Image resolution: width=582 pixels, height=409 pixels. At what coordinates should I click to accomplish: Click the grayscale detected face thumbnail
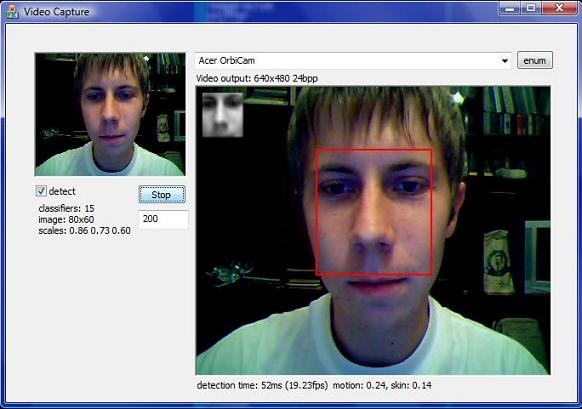tap(222, 115)
